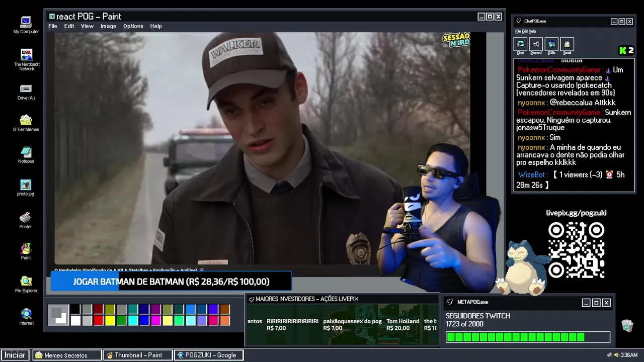
Task: Open the File menu in Paint
Action: [x=53, y=26]
